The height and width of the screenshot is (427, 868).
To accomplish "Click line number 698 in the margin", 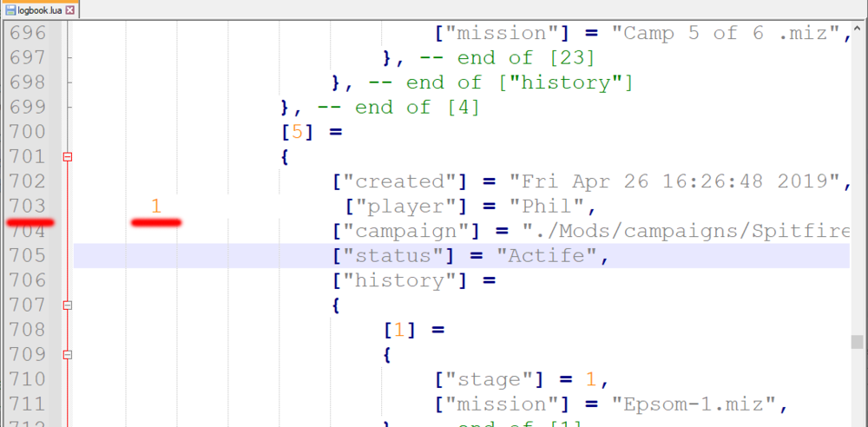I will coord(28,83).
